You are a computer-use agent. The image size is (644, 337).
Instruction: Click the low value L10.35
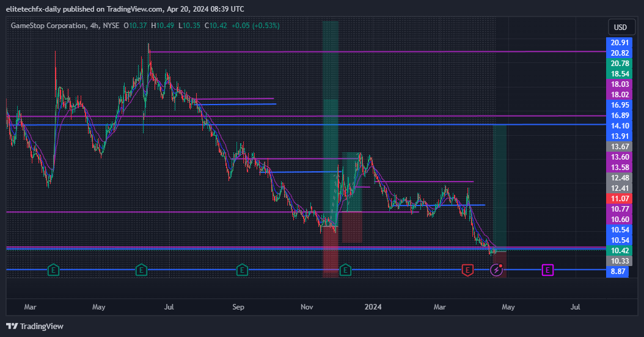(x=189, y=26)
